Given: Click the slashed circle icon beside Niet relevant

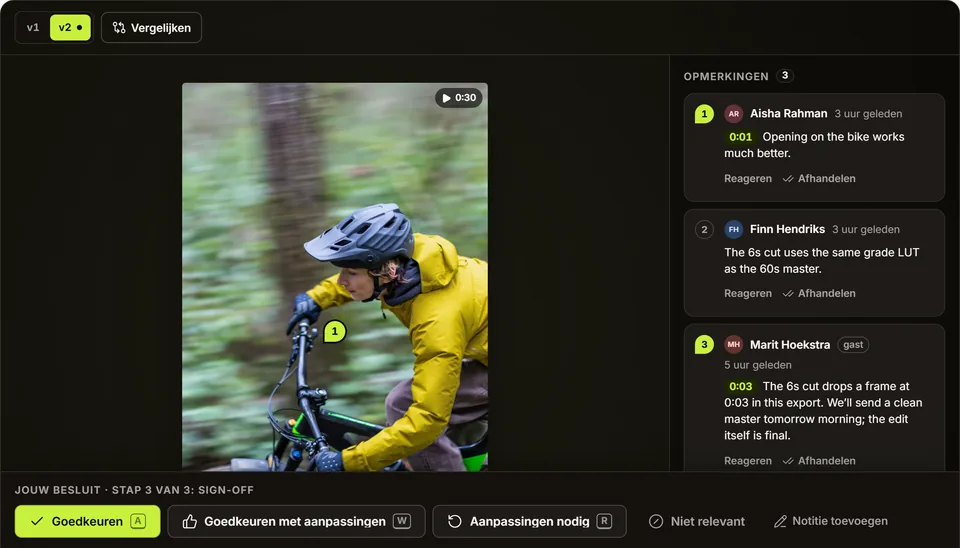Looking at the screenshot, I should [x=656, y=521].
